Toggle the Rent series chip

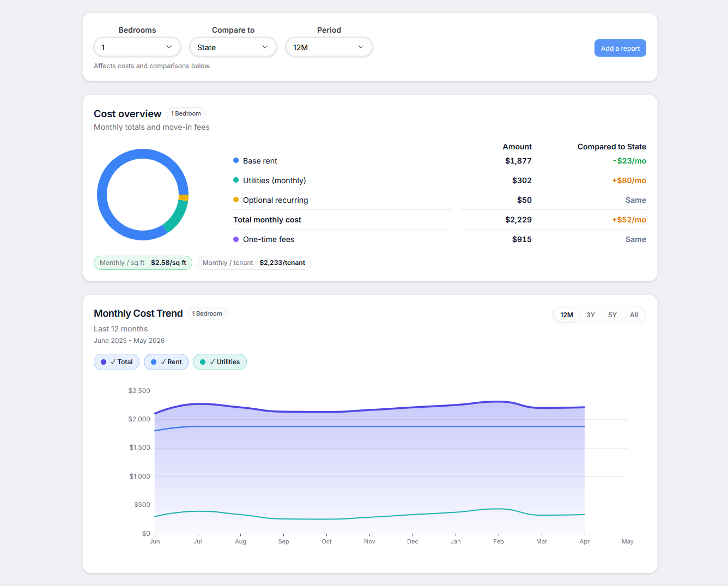(166, 362)
